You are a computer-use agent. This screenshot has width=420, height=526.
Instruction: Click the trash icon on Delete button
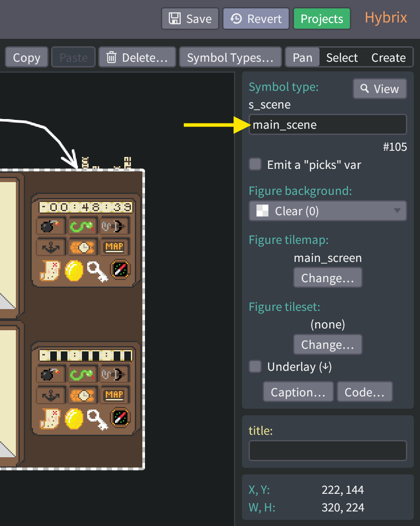pos(110,57)
